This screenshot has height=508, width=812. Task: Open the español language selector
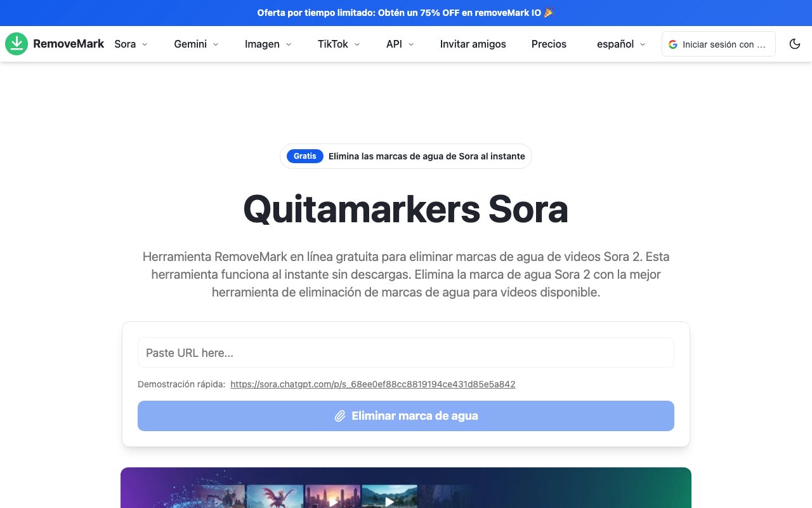tap(621, 44)
